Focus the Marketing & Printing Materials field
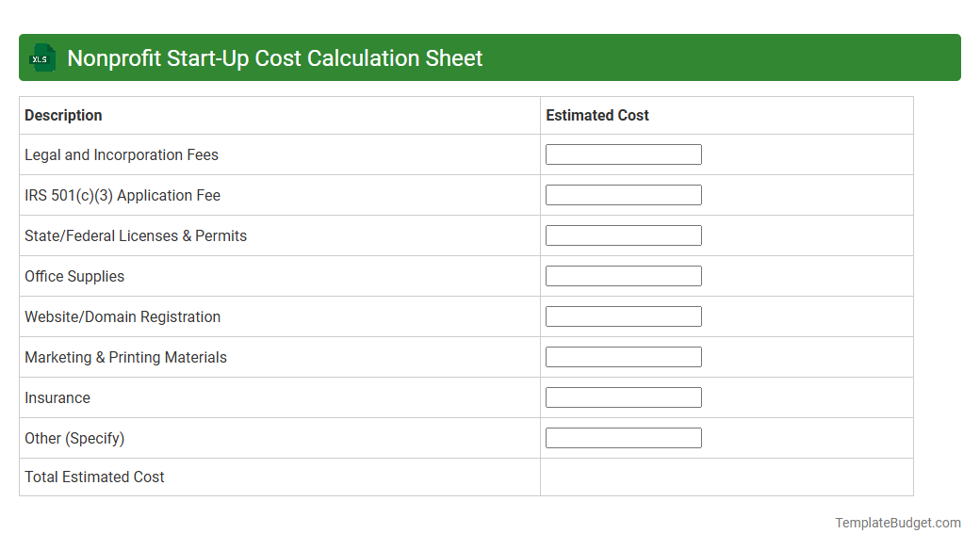The image size is (980, 550). click(x=623, y=356)
